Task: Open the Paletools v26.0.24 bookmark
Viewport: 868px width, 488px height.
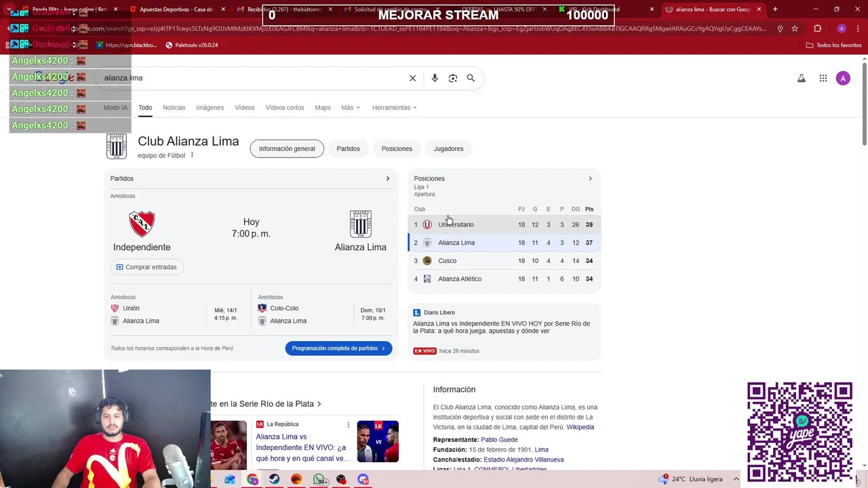Action: pos(192,45)
